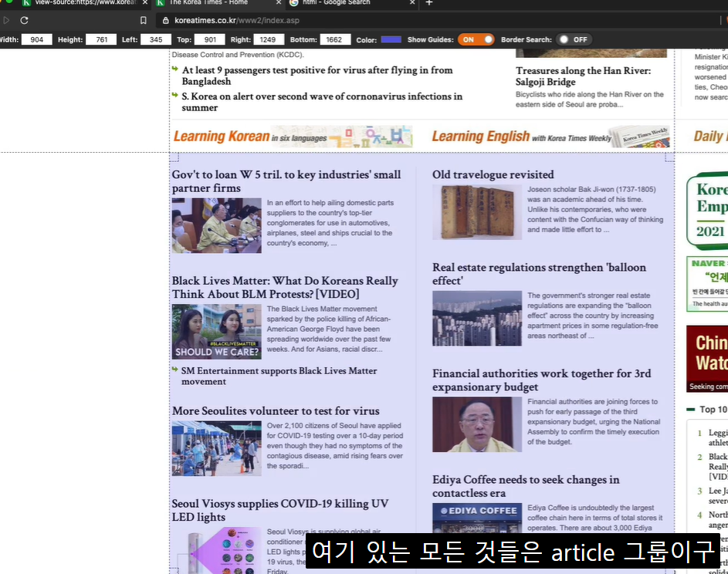The image size is (728, 574).
Task: Open Ediya Coffee contactless era headline
Action: pyautogui.click(x=526, y=486)
